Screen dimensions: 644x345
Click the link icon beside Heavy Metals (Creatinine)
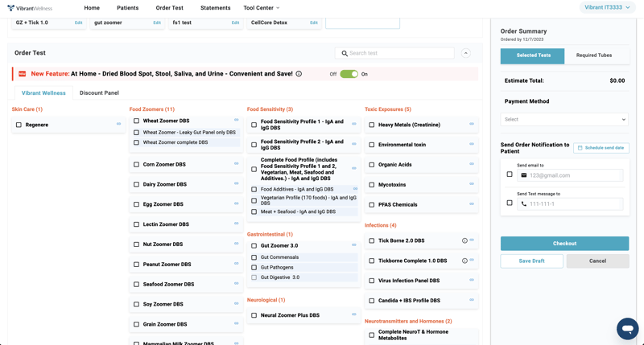[x=472, y=124]
